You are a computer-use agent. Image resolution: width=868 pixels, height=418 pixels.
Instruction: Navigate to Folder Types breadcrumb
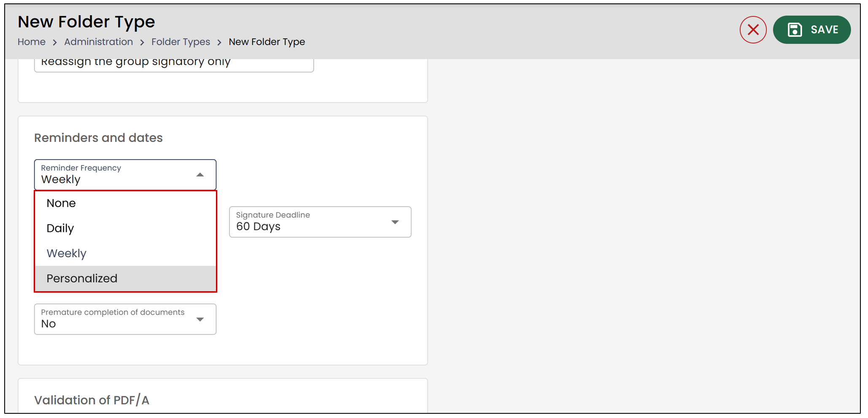tap(181, 42)
